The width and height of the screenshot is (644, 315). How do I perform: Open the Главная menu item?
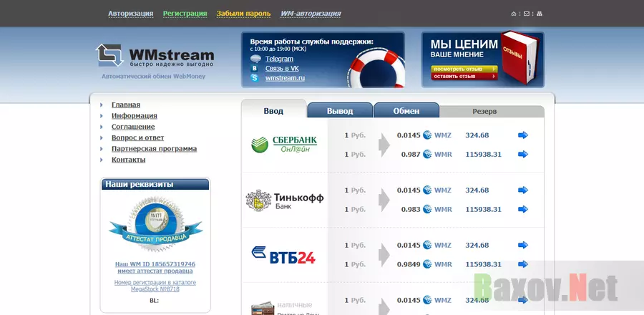[x=126, y=105]
